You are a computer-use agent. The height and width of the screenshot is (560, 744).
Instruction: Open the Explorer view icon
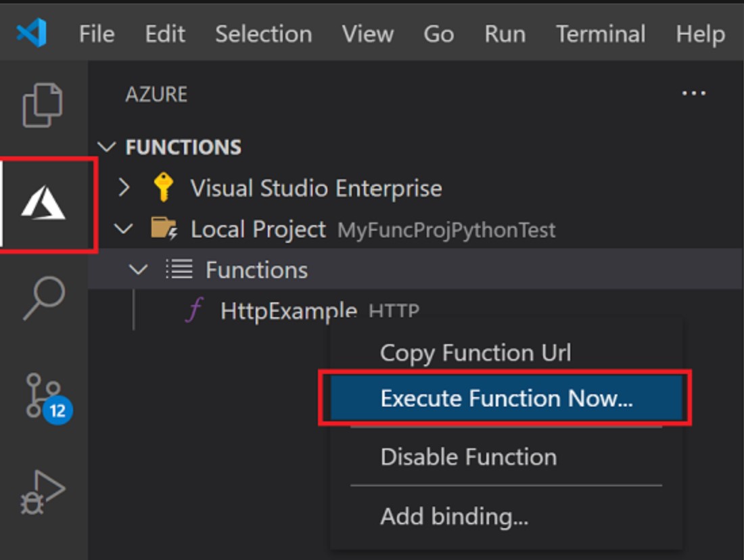pyautogui.click(x=43, y=105)
